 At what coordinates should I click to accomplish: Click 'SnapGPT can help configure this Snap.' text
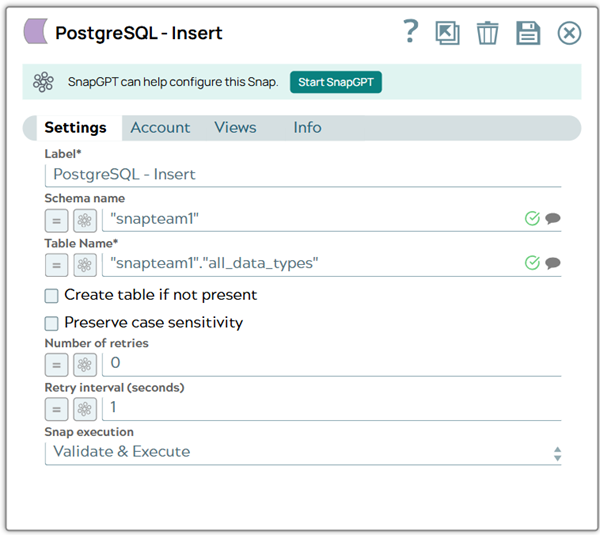[173, 82]
